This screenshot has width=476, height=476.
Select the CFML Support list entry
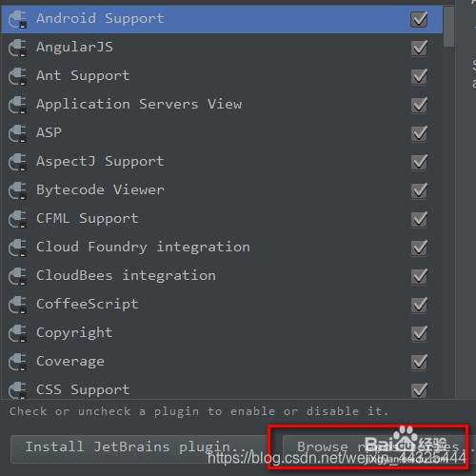point(222,219)
